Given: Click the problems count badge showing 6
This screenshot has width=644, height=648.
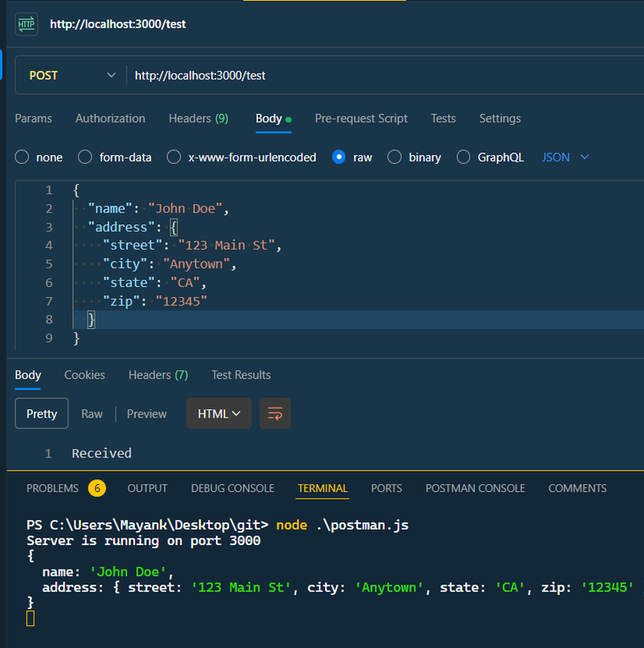Looking at the screenshot, I should [97, 488].
